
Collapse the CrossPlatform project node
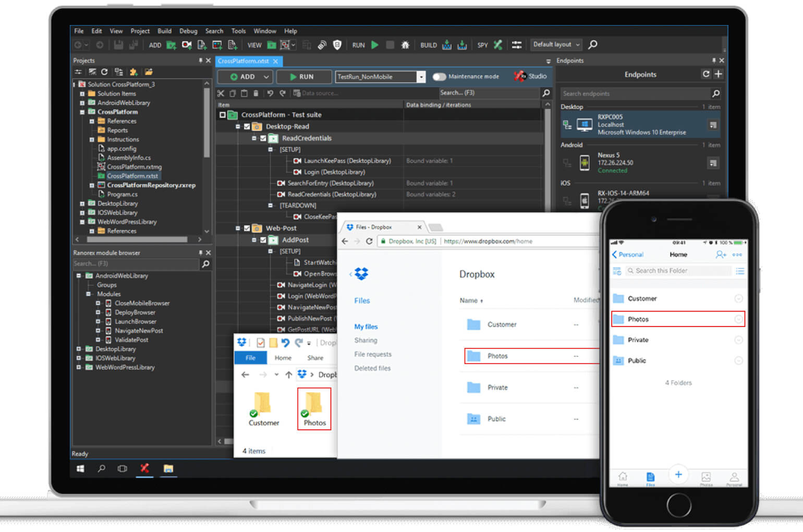pyautogui.click(x=82, y=112)
